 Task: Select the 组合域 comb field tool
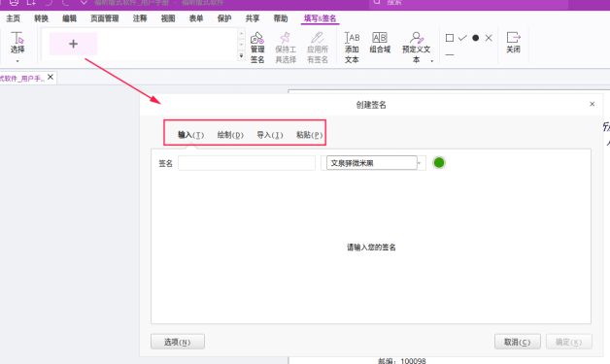click(x=380, y=43)
